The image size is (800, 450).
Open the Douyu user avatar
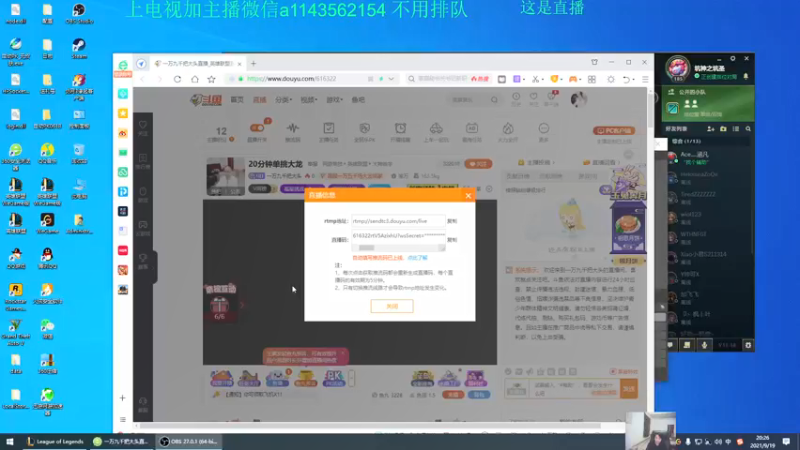[578, 99]
